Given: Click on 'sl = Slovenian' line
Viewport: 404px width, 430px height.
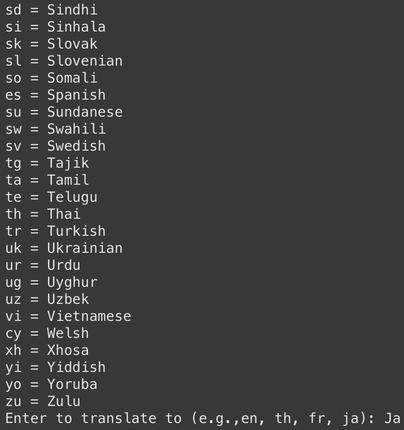Looking at the screenshot, I should 64,61.
